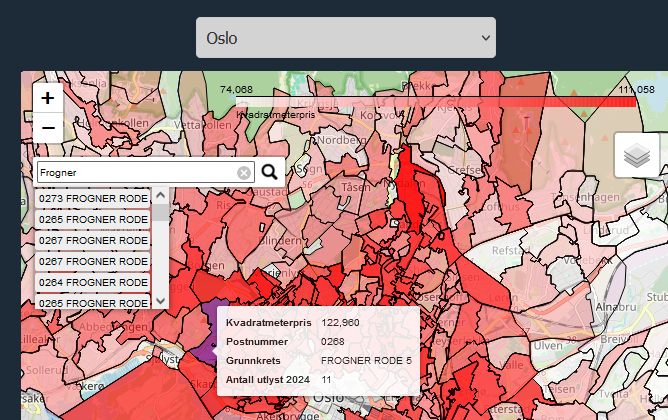Image resolution: width=668 pixels, height=420 pixels.
Task: Click the Vettakollen map label
Action: [203, 125]
